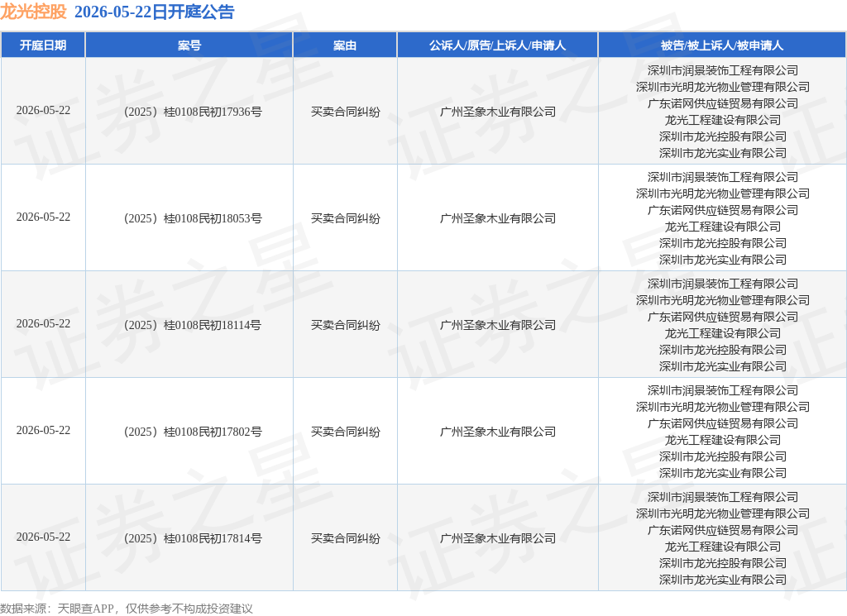Click the 公诉人/原告/上诉人/申请人 column header
This screenshot has width=847, height=616.
pos(497,45)
